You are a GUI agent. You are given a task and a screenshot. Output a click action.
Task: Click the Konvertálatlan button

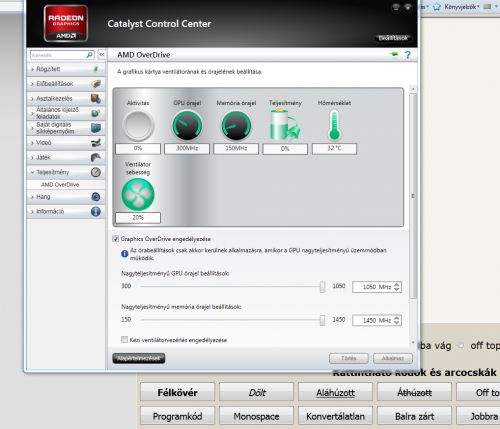pos(335,416)
